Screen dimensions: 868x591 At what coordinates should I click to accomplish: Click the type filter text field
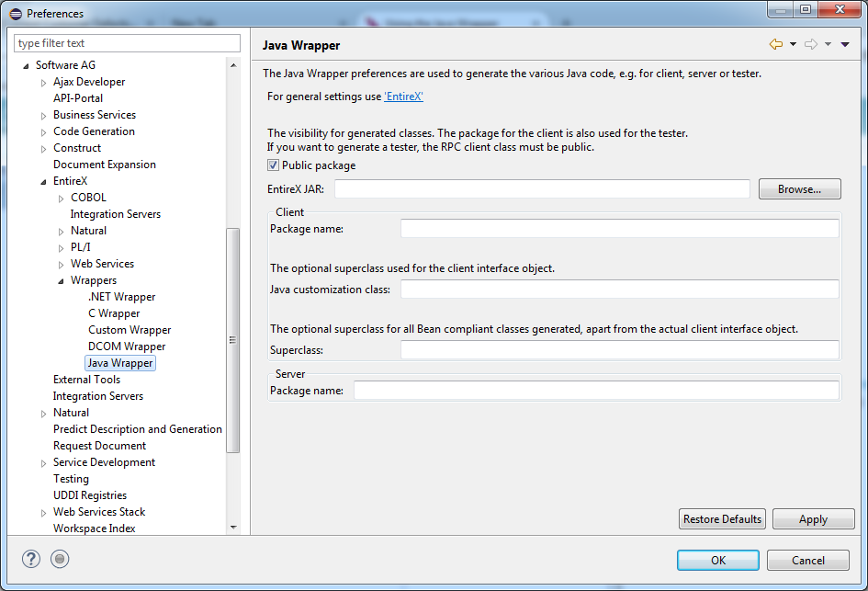click(128, 43)
